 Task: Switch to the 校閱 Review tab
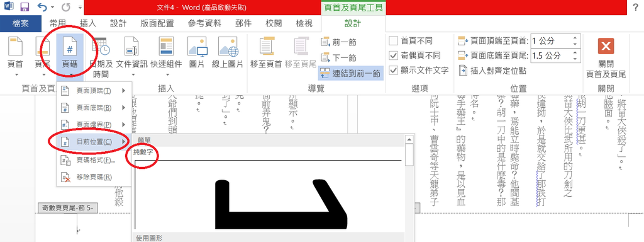coord(274,23)
